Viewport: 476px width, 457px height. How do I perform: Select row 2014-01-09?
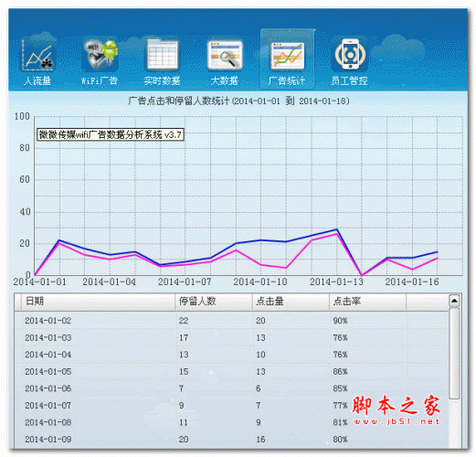231,440
